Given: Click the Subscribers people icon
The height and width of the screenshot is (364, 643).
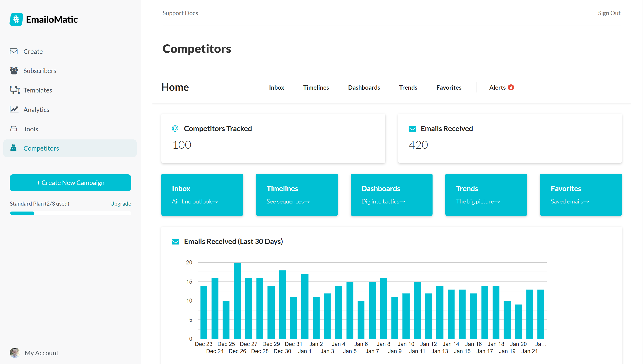Looking at the screenshot, I should pyautogui.click(x=14, y=71).
